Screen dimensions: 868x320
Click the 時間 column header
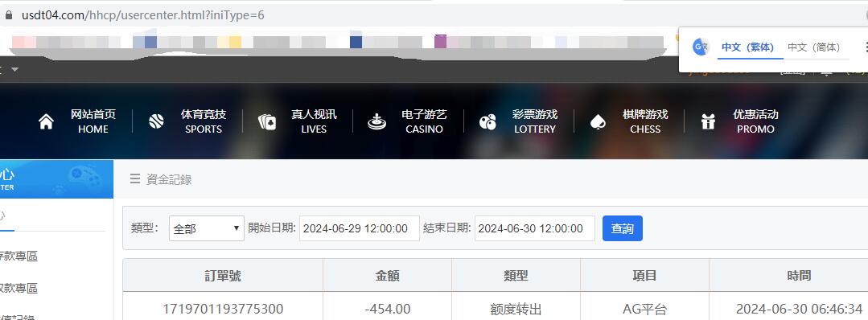coord(799,275)
